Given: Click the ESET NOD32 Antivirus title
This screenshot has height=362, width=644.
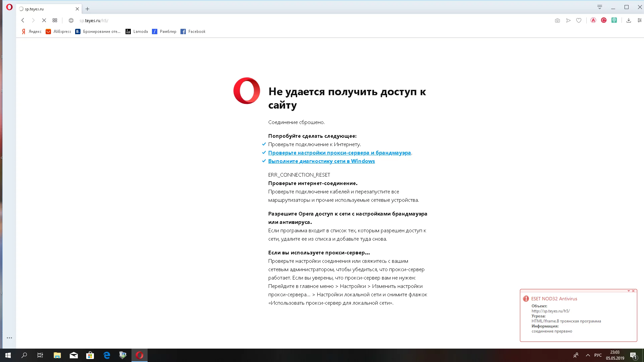Looking at the screenshot, I should coord(554,299).
